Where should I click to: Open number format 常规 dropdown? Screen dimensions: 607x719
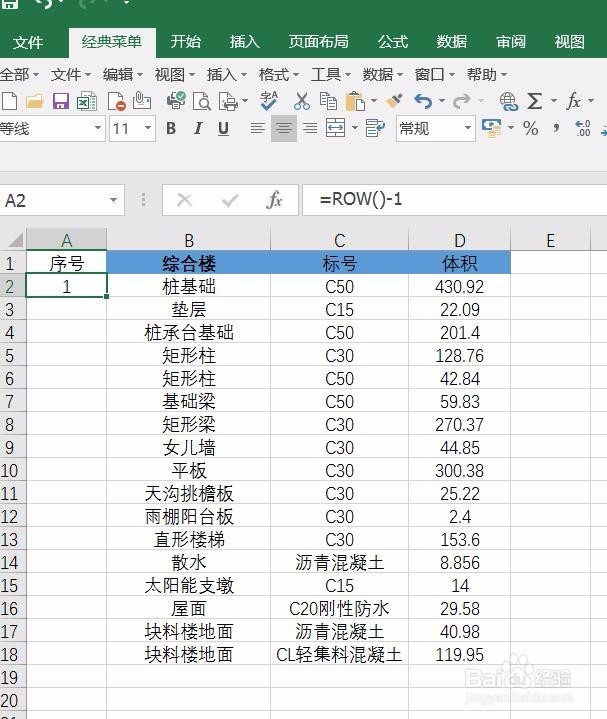(468, 128)
